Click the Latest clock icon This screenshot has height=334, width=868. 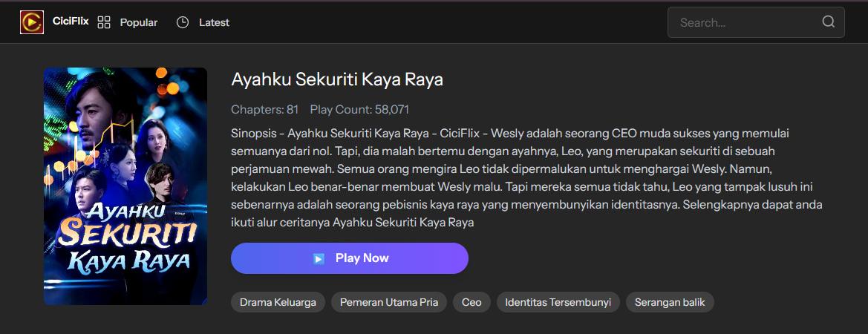pyautogui.click(x=183, y=22)
